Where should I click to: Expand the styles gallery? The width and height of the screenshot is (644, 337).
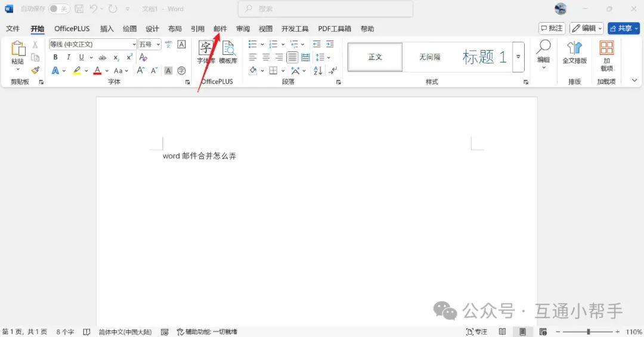518,57
